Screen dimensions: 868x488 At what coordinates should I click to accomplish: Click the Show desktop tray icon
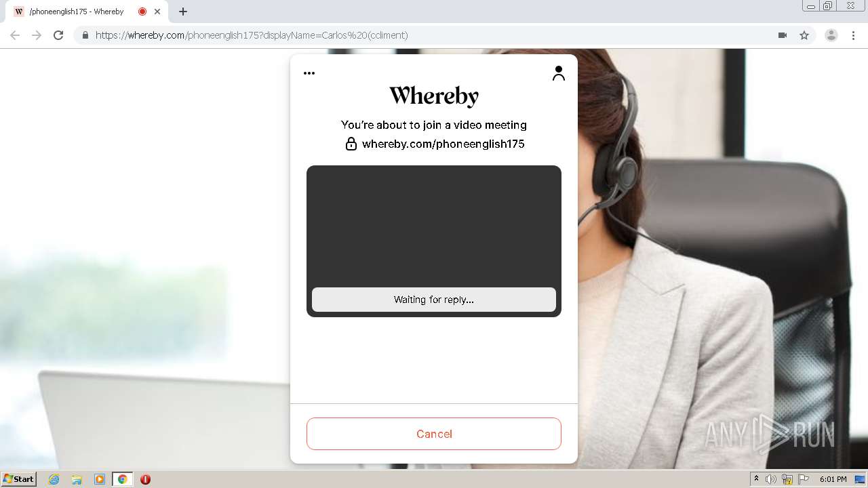(x=860, y=479)
